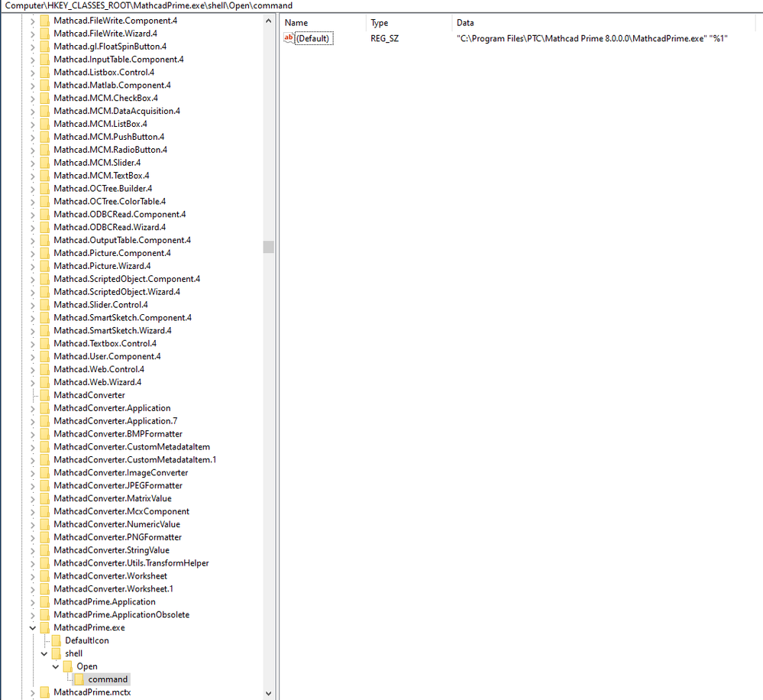
Task: Click the folder icon of Mathcad.FileWrite.Component.4
Action: coord(45,21)
